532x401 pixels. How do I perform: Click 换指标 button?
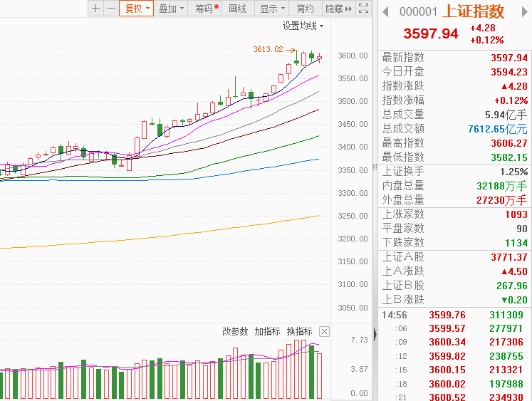[299, 331]
